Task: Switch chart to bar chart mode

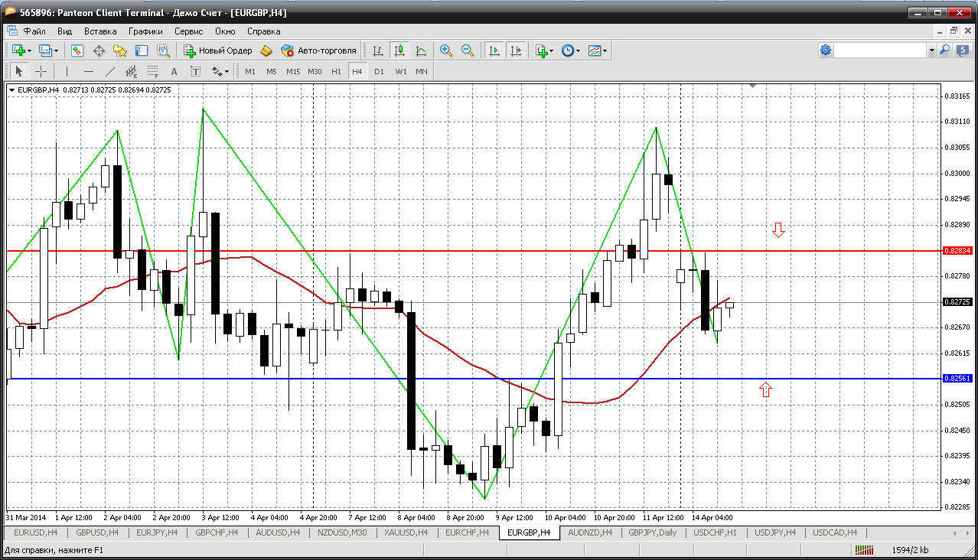Action: pyautogui.click(x=378, y=50)
